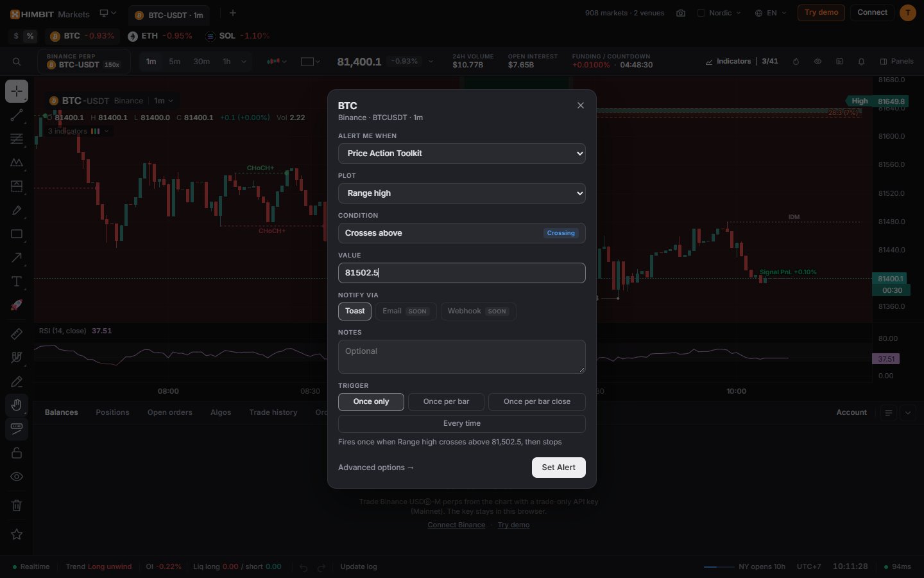The image size is (924, 578).
Task: Open the EN language dropdown
Action: (771, 13)
